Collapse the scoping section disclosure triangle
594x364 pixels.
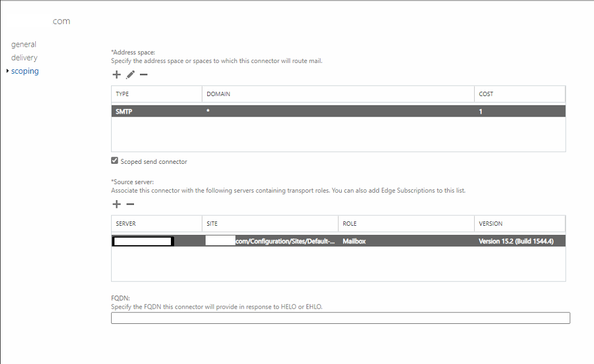[x=8, y=71]
